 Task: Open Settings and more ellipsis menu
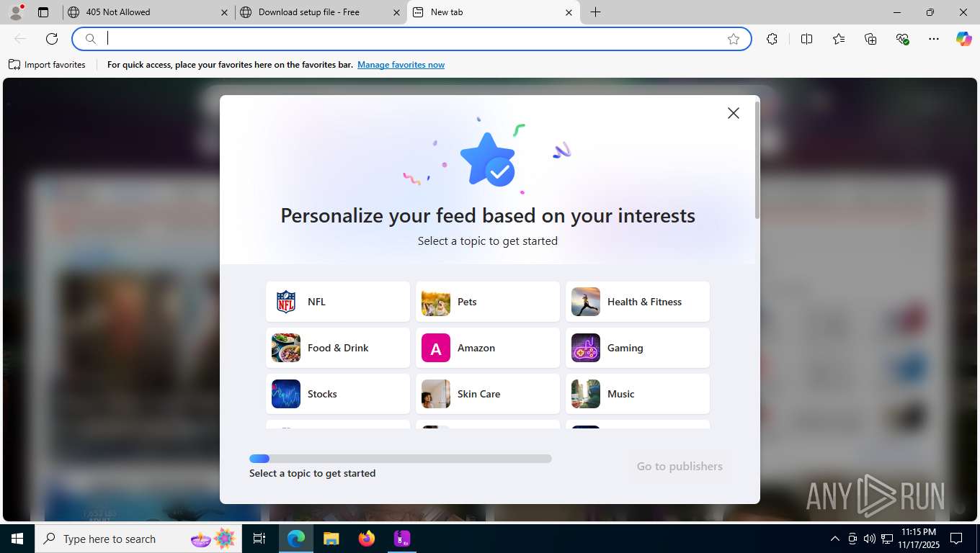pyautogui.click(x=934, y=39)
